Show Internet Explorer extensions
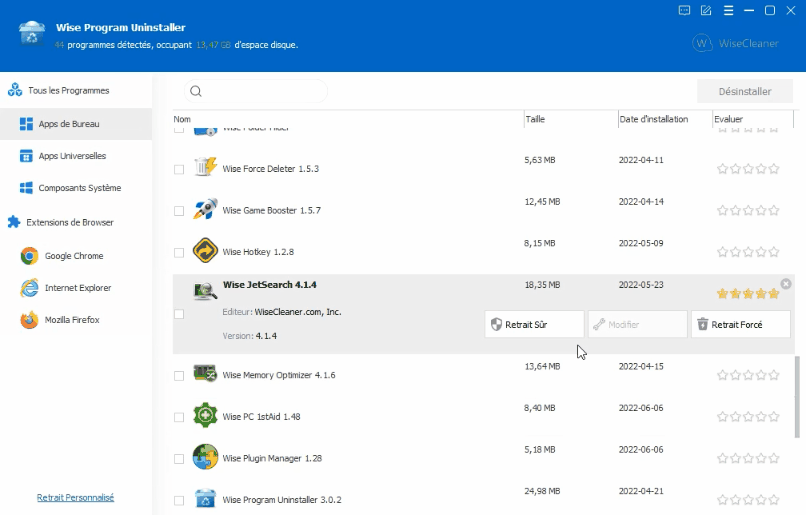The image size is (806, 515). pyautogui.click(x=76, y=288)
